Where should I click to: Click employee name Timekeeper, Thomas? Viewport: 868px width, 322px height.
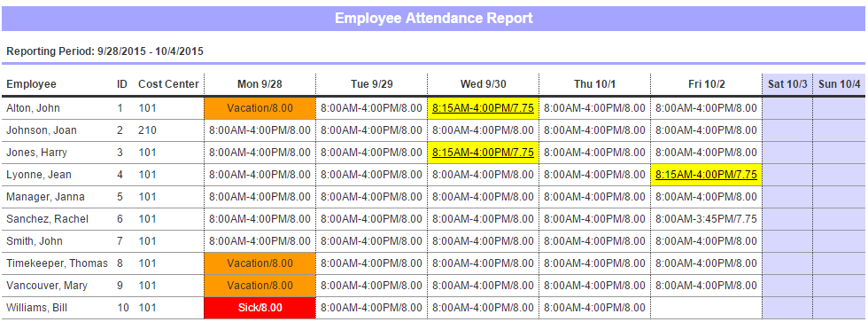57,263
